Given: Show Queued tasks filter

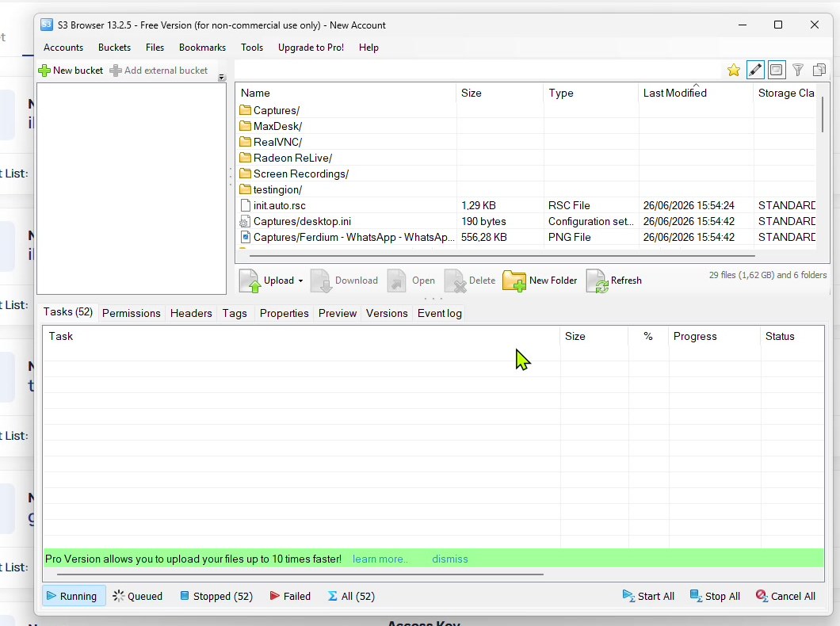Looking at the screenshot, I should 138,596.
